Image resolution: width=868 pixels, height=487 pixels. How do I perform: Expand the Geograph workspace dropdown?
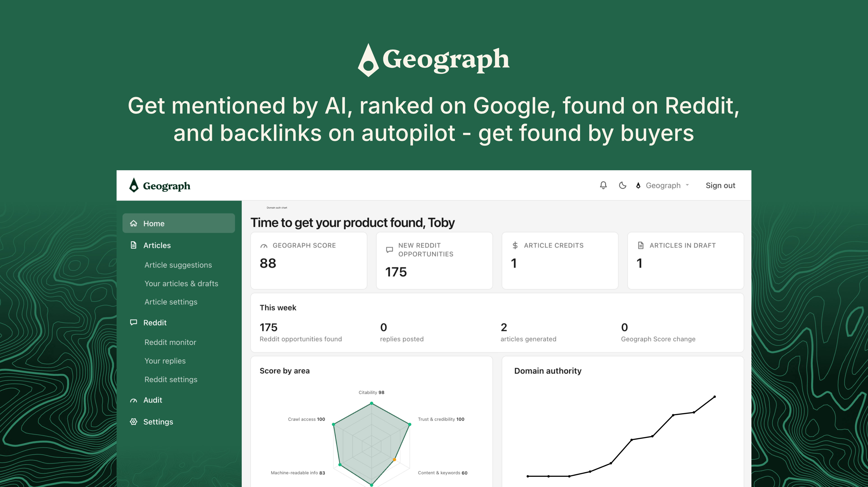tap(662, 185)
